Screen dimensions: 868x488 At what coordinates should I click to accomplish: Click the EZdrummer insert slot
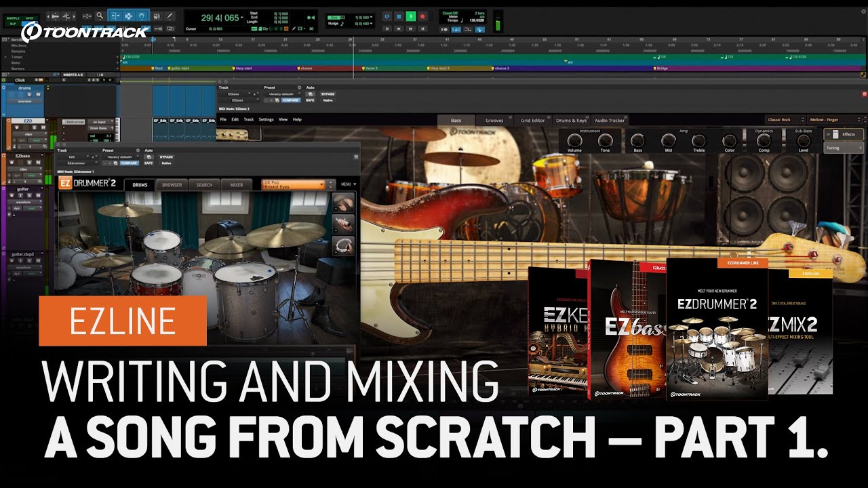pyautogui.click(x=73, y=122)
